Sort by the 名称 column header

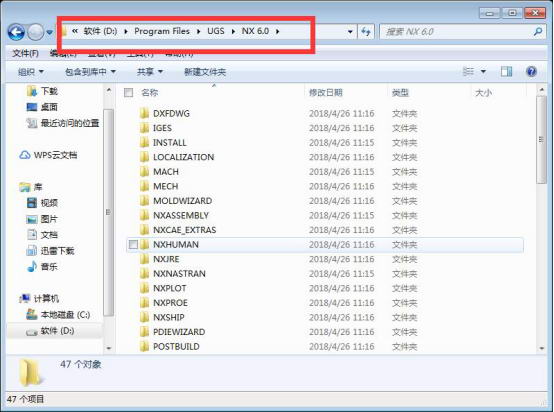pos(149,93)
